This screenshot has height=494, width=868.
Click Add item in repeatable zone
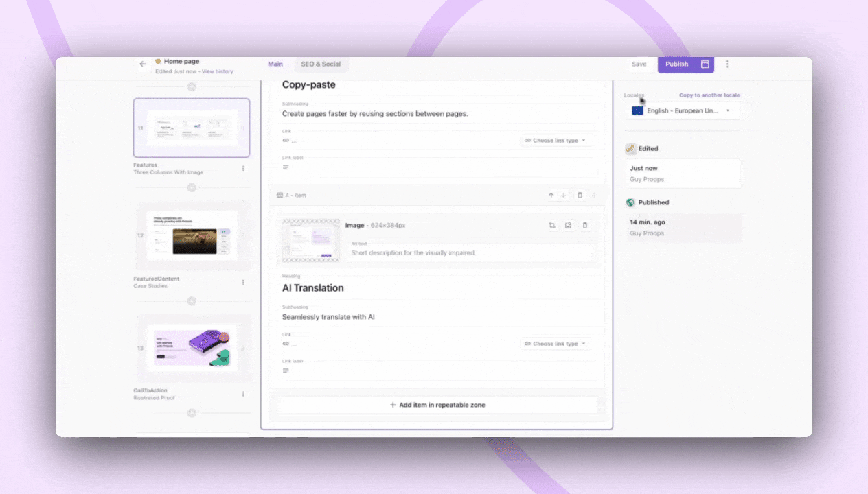(x=437, y=405)
